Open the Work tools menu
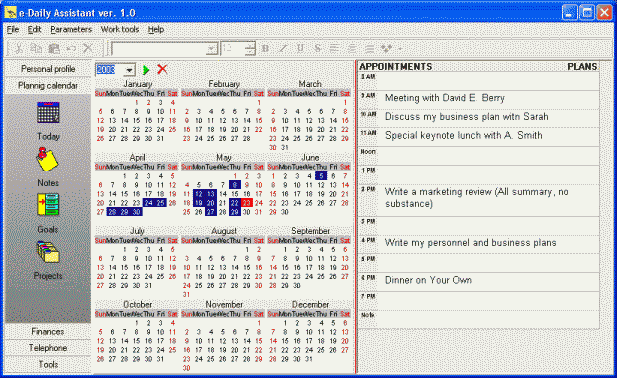617x378 pixels. pos(120,30)
